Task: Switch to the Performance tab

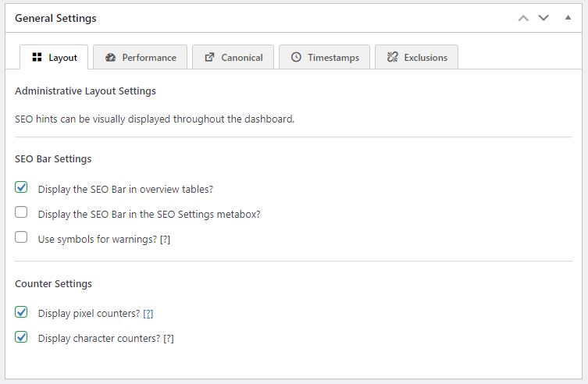Action: pyautogui.click(x=148, y=57)
